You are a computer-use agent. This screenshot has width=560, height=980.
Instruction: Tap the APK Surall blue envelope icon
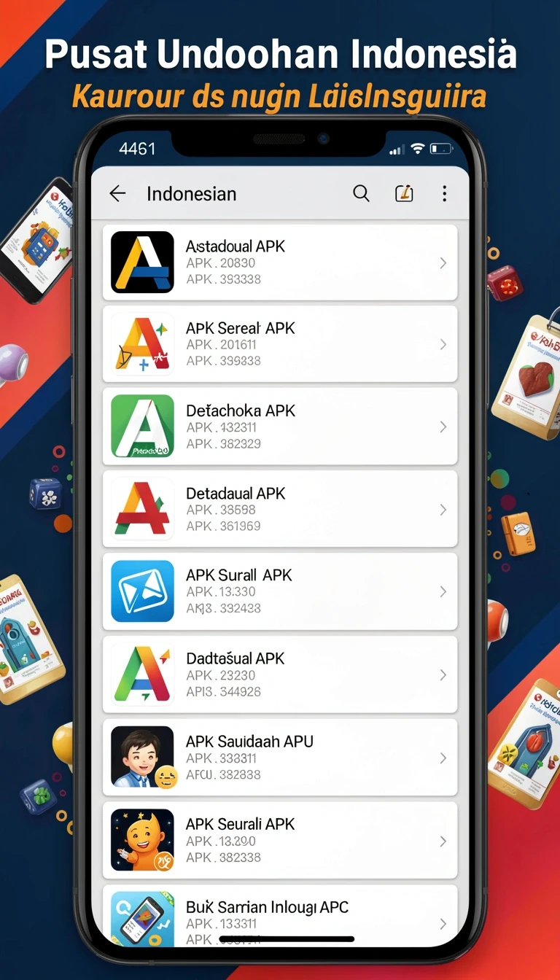click(142, 591)
